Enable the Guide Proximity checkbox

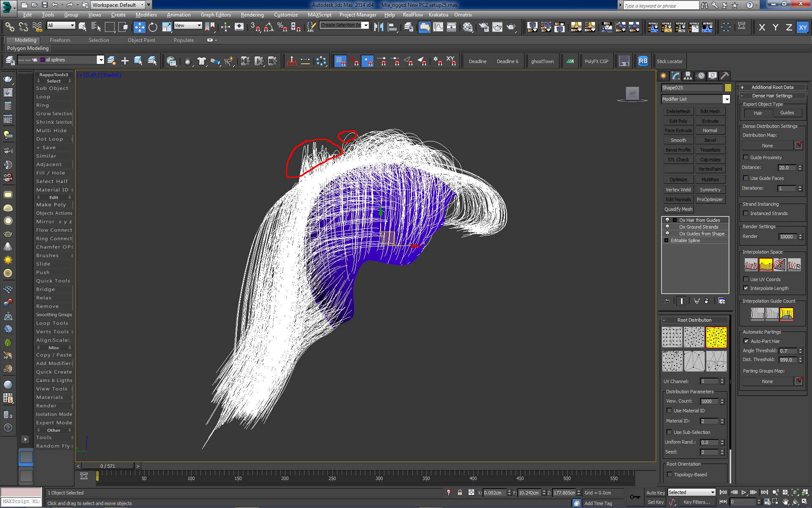[x=746, y=157]
